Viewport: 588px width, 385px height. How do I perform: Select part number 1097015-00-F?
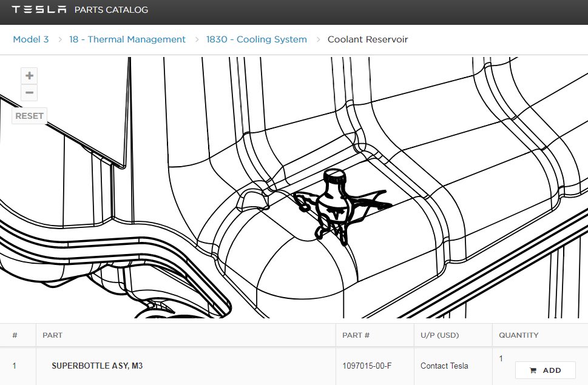367,366
